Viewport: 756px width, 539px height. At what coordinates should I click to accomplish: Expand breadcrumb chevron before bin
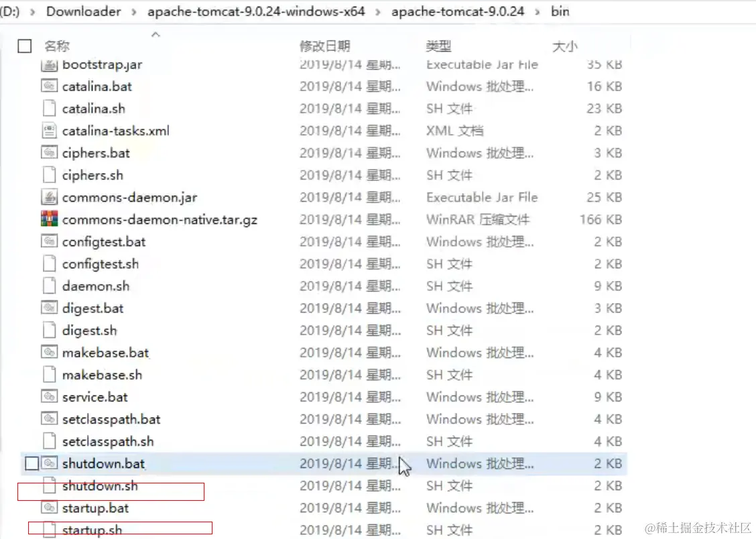[537, 11]
